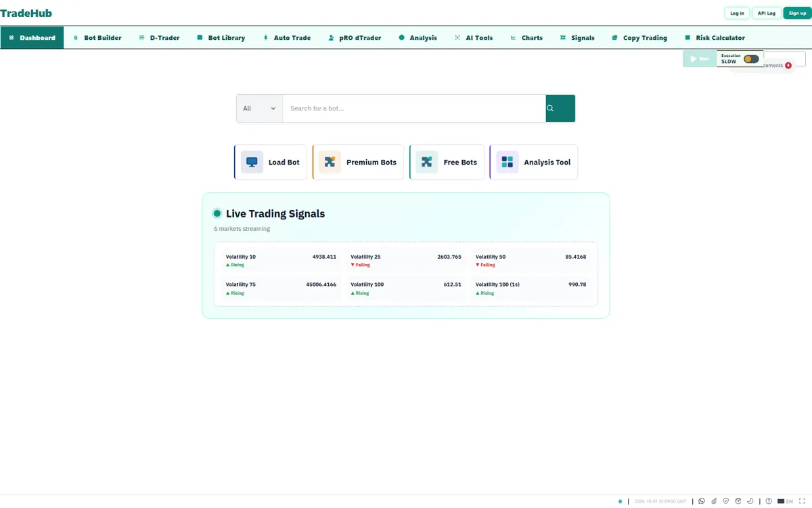Open the AI Tools tab
The image size is (812, 508).
coord(474,38)
